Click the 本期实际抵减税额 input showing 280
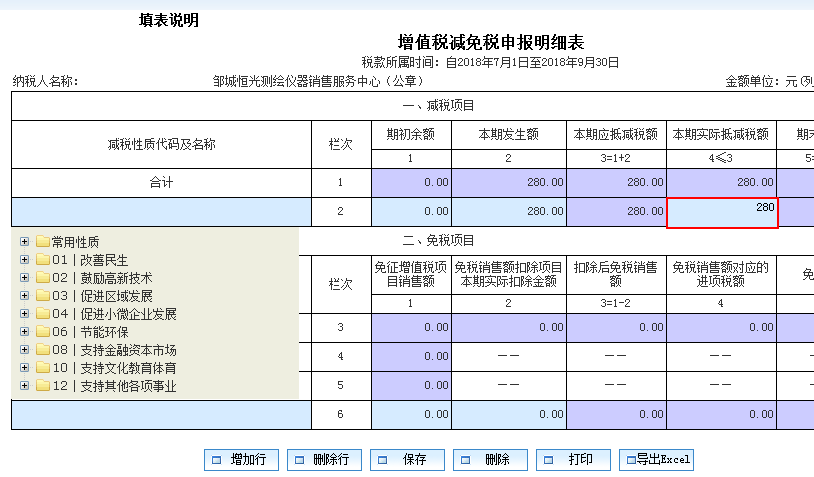Image resolution: width=814 pixels, height=477 pixels. point(722,213)
